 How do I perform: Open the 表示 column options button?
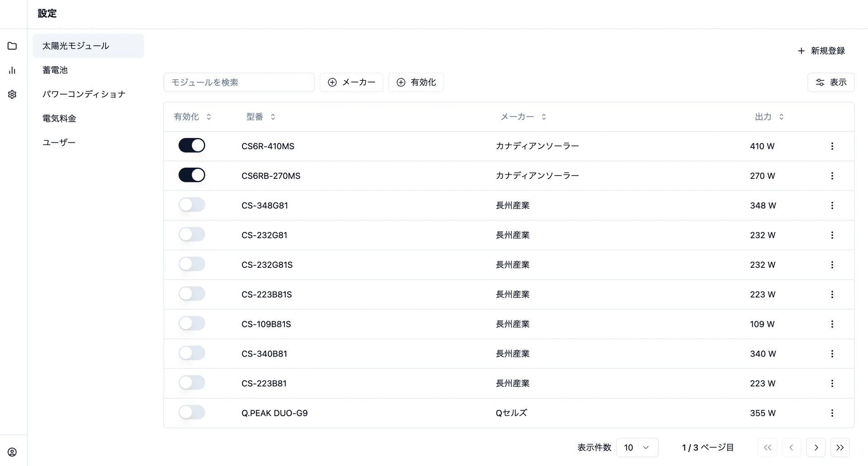point(831,82)
